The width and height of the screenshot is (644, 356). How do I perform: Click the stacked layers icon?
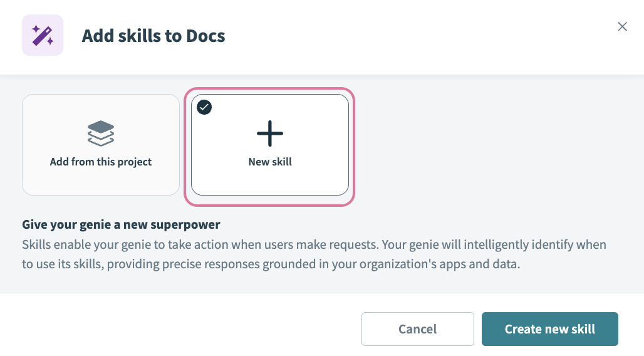click(101, 133)
